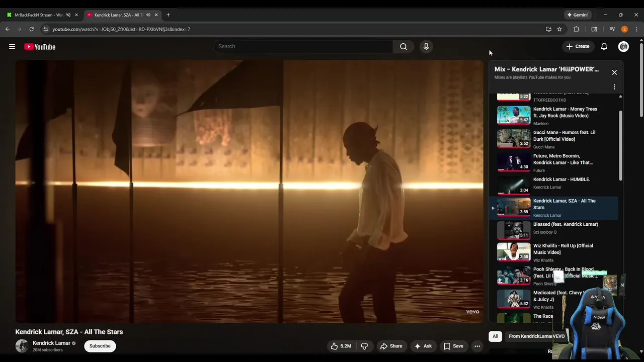The width and height of the screenshot is (644, 362).
Task: Open a new browser tab
Action: click(168, 15)
